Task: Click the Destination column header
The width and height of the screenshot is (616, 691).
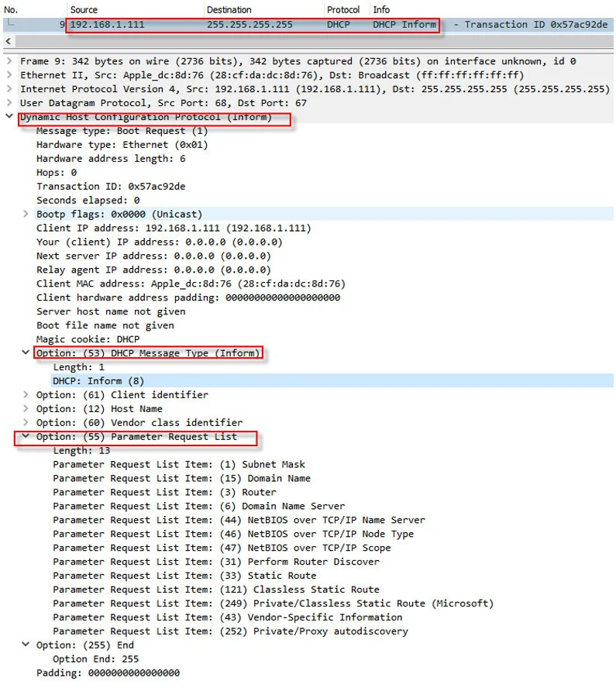Action: [x=229, y=10]
